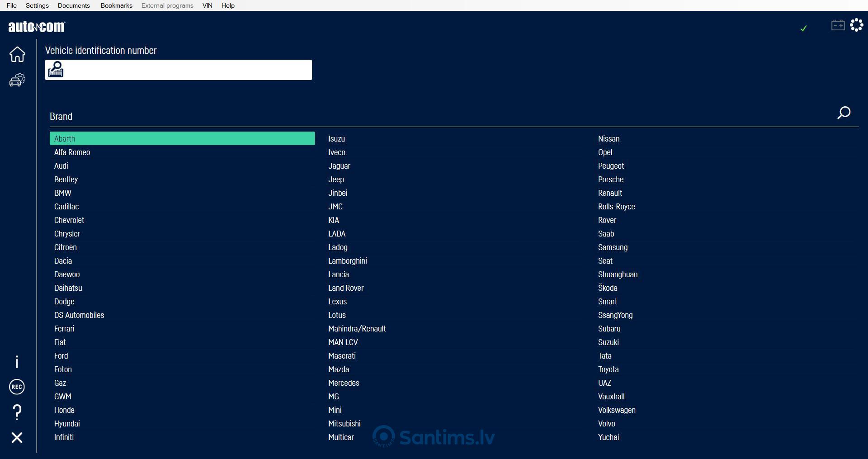Start recording with the REC icon
Screen dimensions: 868x459
click(x=17, y=387)
